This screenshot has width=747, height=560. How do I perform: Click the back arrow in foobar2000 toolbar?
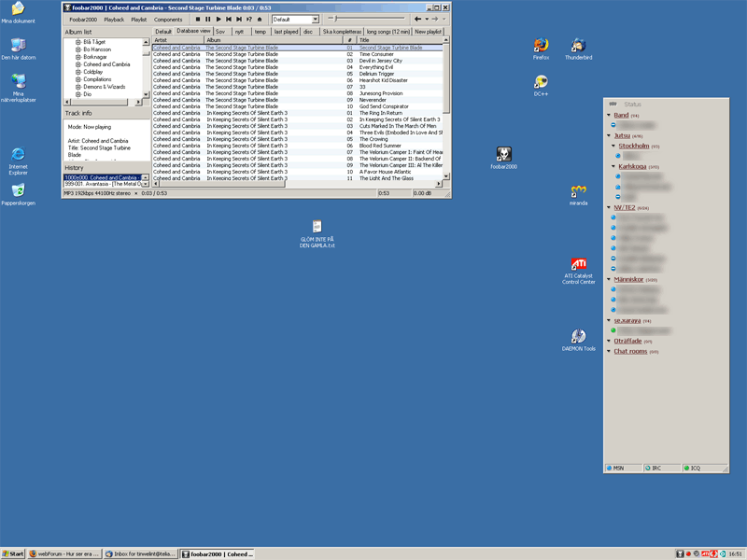click(x=417, y=19)
